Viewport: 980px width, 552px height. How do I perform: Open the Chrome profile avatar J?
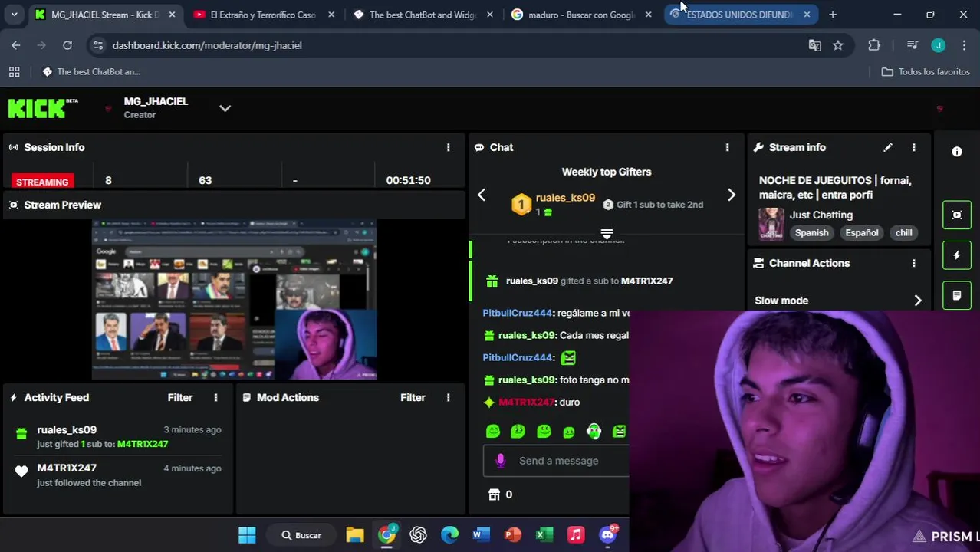coord(938,45)
